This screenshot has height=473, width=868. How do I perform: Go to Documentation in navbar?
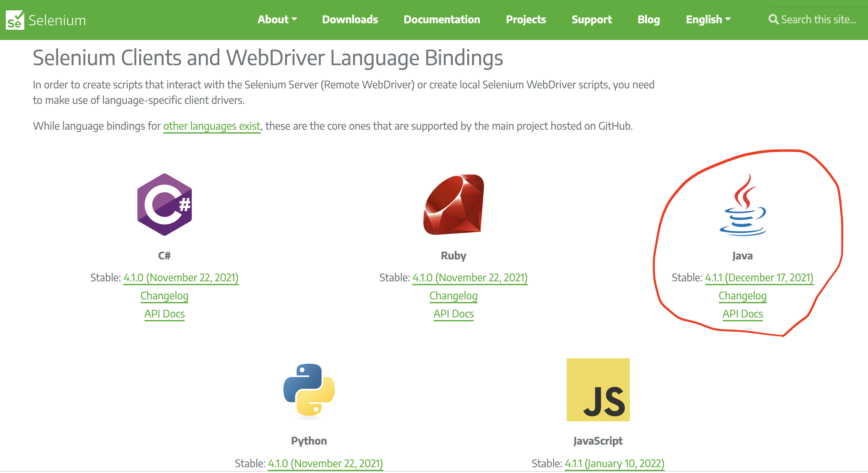[442, 20]
